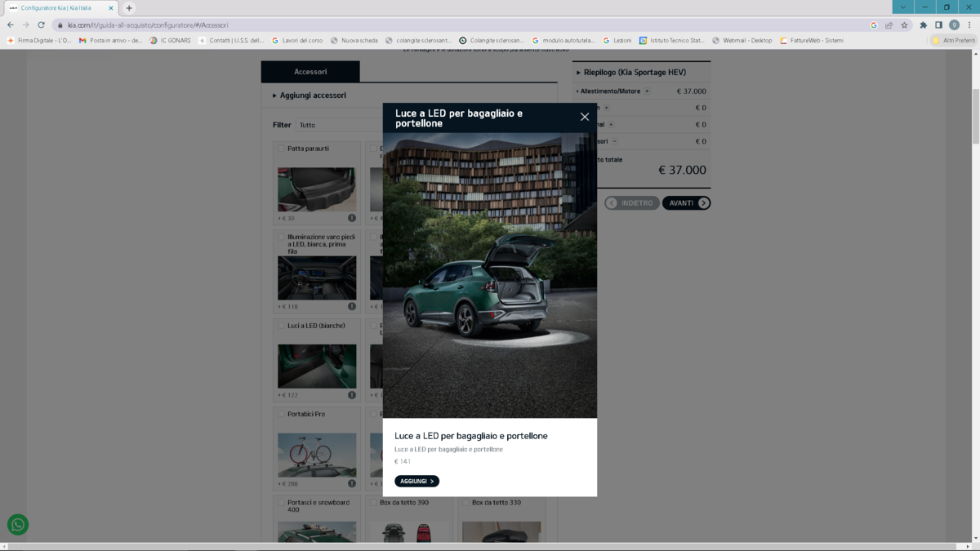
Task: Close the LED light popup dialog
Action: (585, 117)
